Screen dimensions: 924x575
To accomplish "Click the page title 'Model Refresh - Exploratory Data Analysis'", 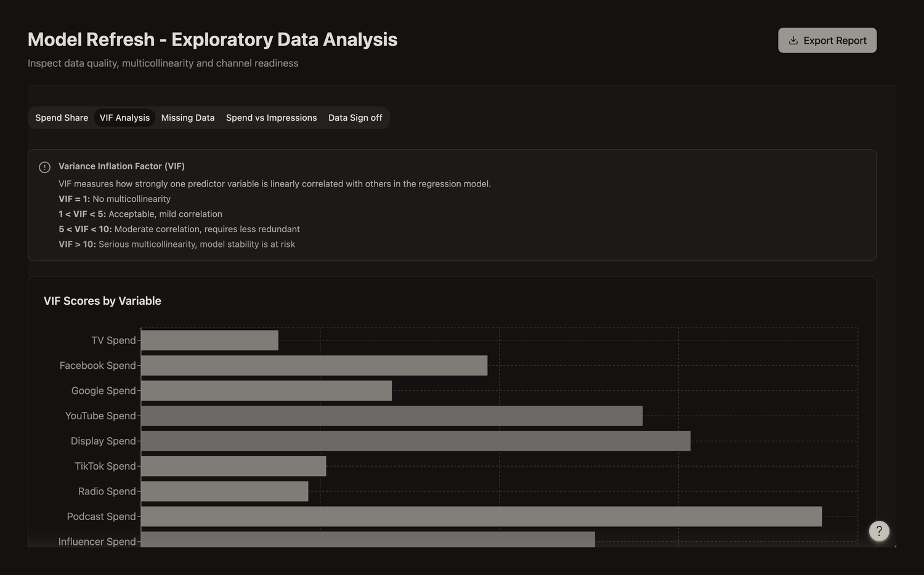I will coord(213,39).
